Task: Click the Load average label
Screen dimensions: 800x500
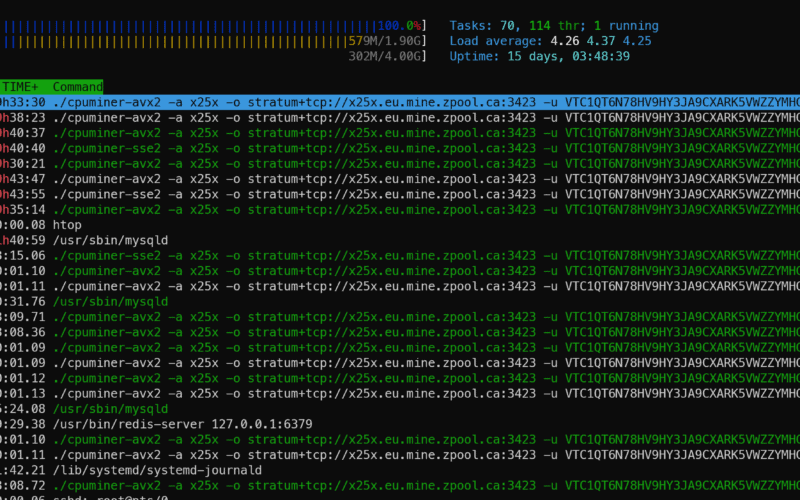Action: coord(495,41)
